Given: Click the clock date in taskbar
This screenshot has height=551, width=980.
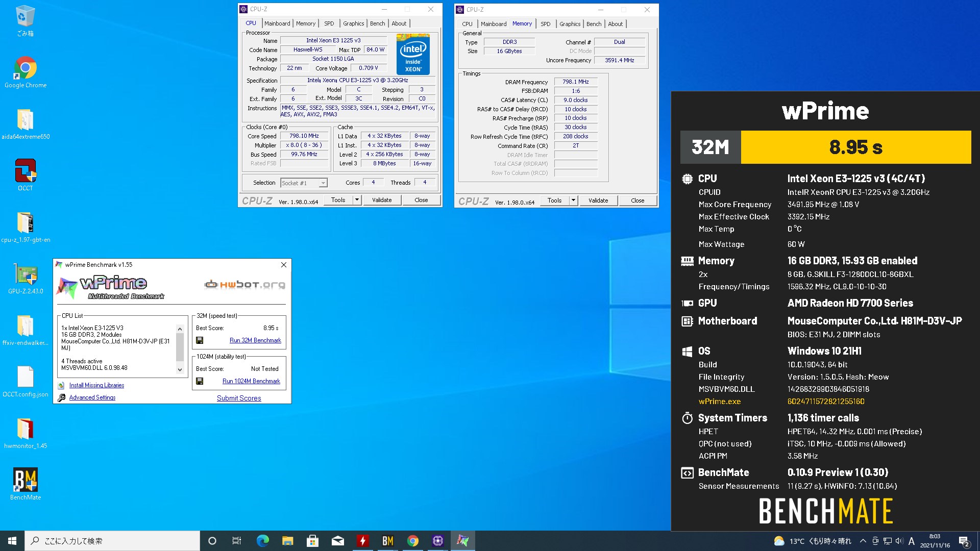Looking at the screenshot, I should click(x=935, y=541).
